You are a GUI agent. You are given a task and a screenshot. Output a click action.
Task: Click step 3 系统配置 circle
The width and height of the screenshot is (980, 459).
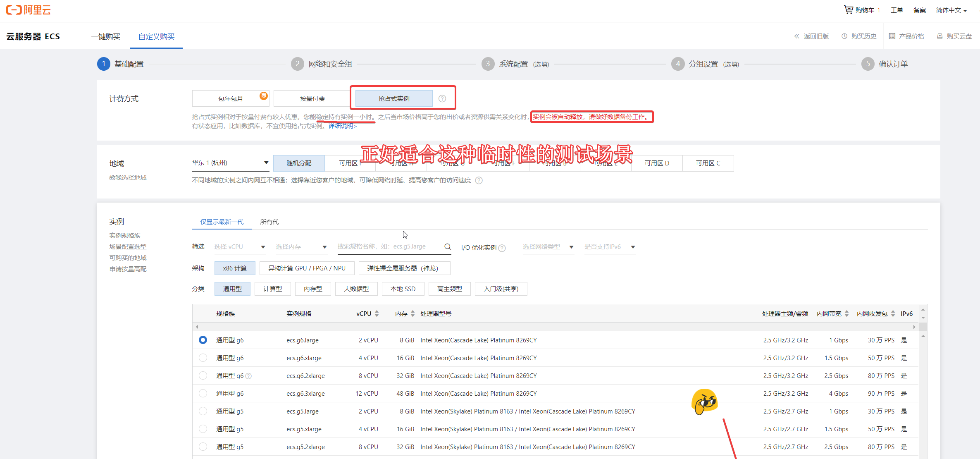point(488,64)
